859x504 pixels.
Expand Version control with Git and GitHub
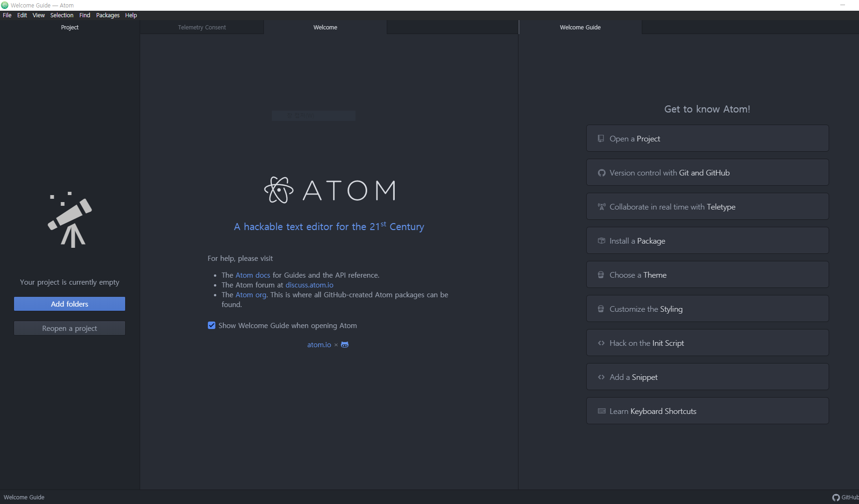(x=707, y=172)
